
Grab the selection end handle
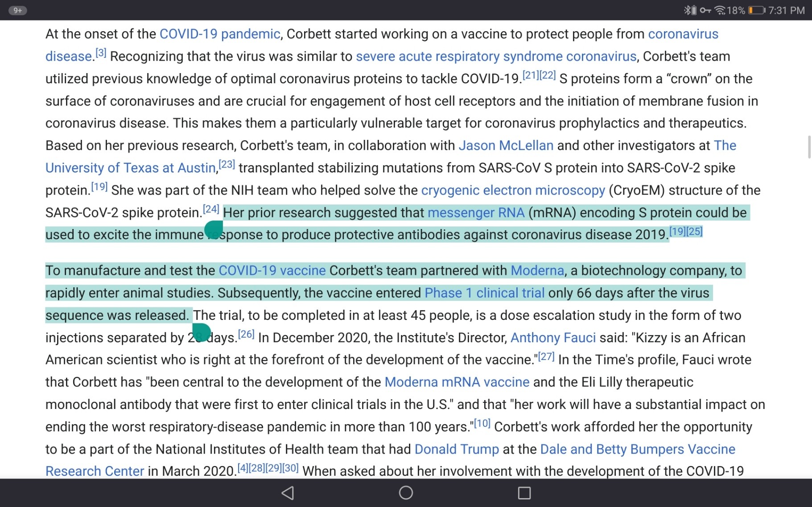pyautogui.click(x=201, y=332)
